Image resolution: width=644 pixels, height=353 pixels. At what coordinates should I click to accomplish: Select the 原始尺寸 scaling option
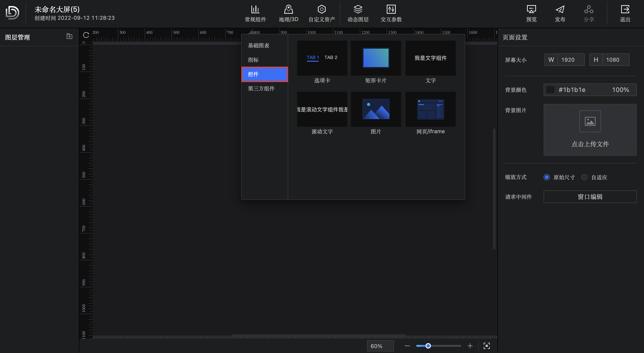point(547,177)
